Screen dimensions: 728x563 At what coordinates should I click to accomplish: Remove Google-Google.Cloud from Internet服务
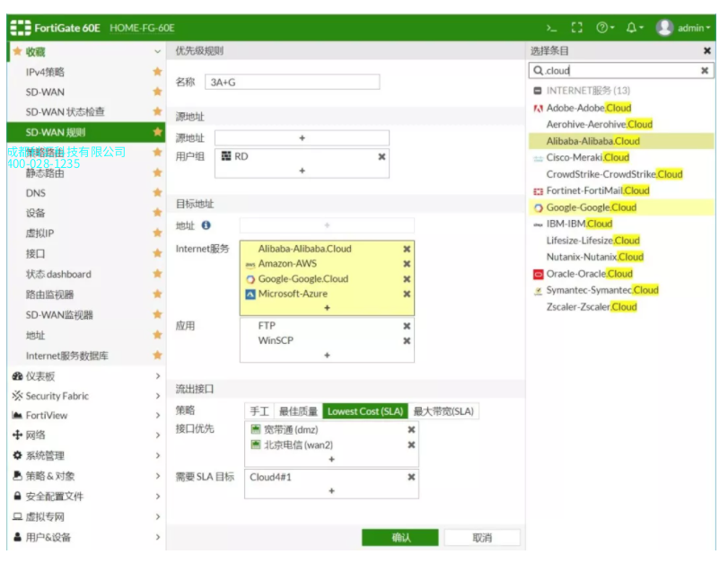point(407,279)
